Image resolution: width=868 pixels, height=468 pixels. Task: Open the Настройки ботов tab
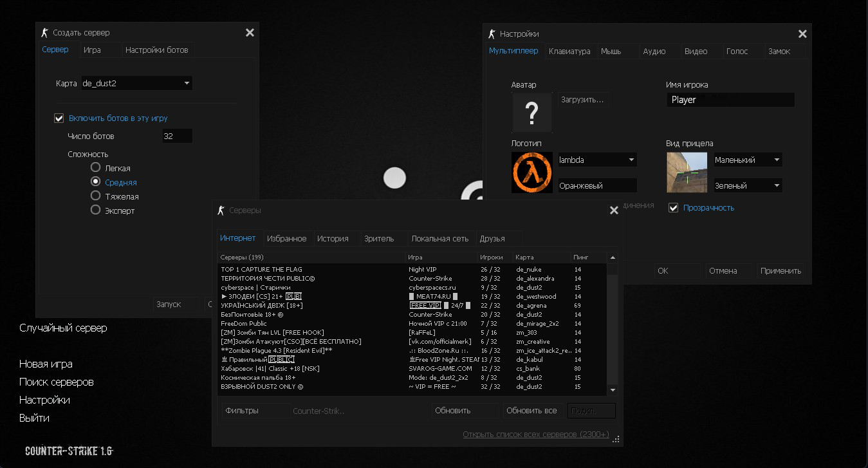[157, 50]
